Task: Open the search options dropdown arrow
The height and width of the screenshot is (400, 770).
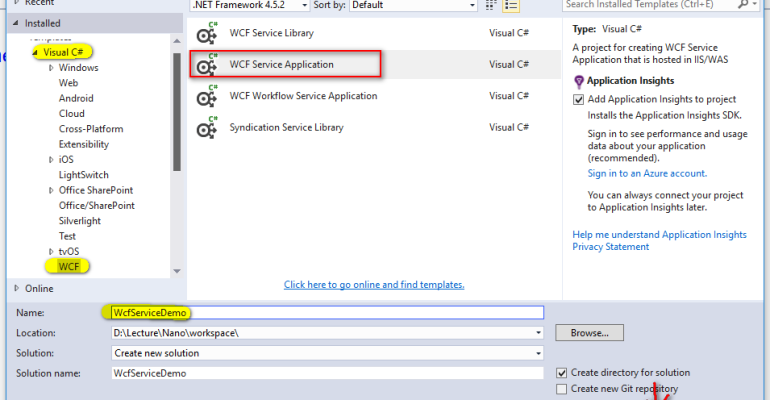Action: 754,4
